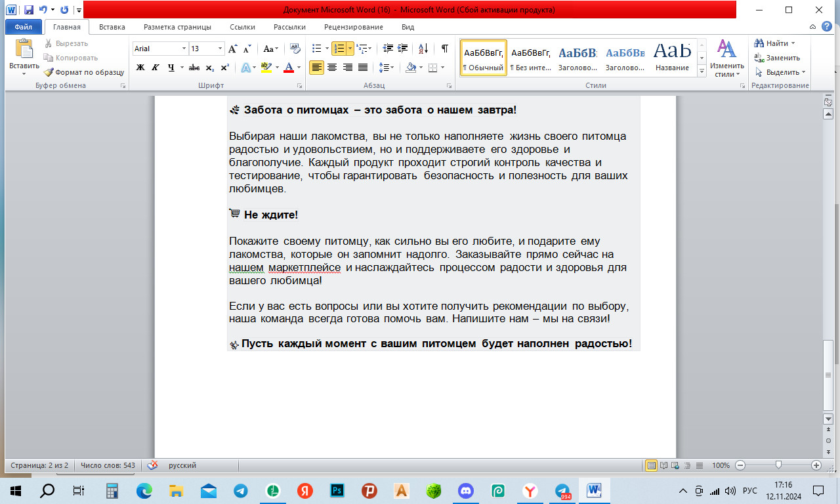Align text to the right
Image resolution: width=840 pixels, height=504 pixels.
coord(347,68)
